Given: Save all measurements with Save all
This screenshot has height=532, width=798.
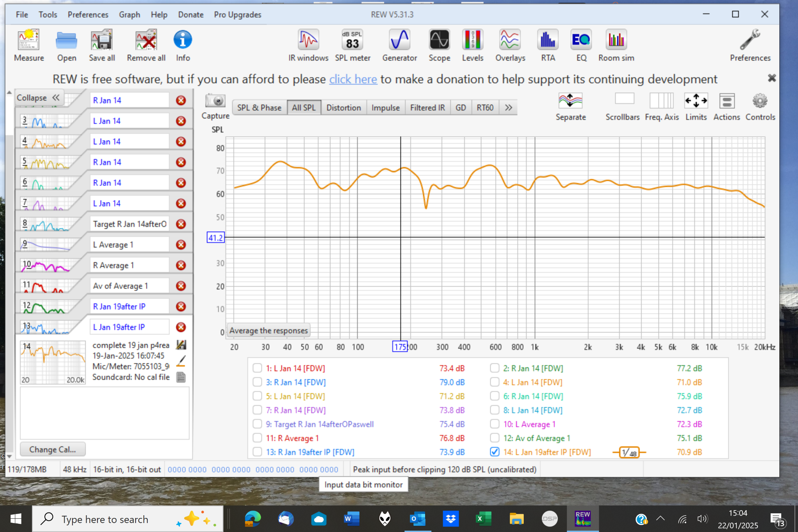Looking at the screenshot, I should [102, 45].
